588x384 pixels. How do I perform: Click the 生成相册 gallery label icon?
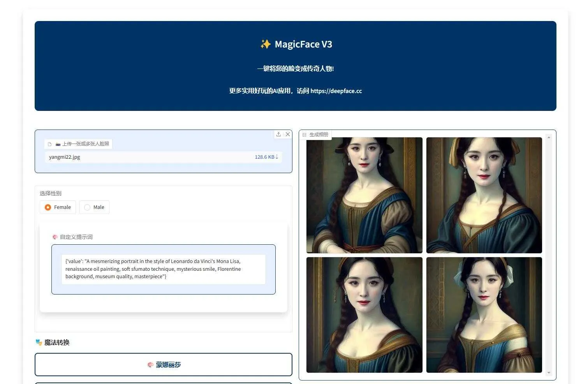pos(305,135)
